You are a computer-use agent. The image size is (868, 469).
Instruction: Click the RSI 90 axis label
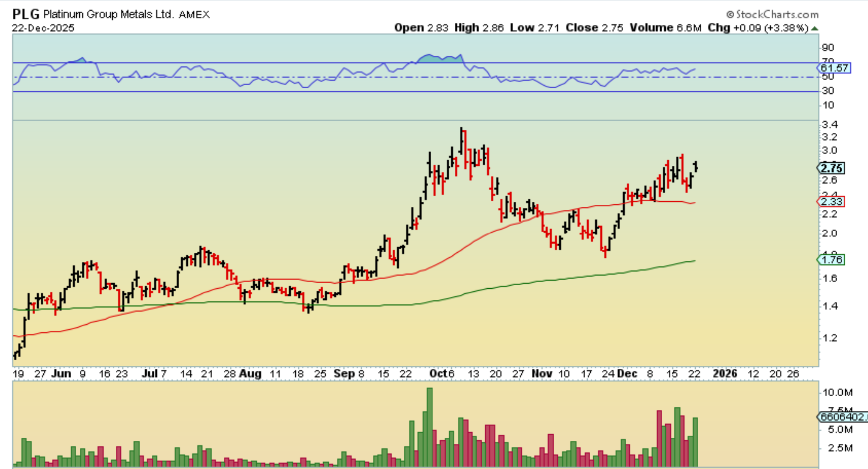coord(828,48)
